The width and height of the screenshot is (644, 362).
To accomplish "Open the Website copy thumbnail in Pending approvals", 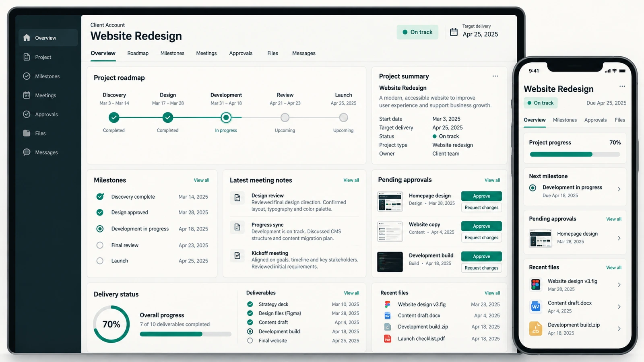I will tap(390, 231).
